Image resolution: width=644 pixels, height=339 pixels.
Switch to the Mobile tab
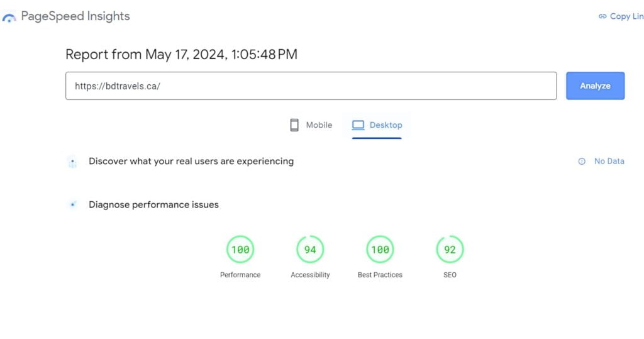coord(311,125)
